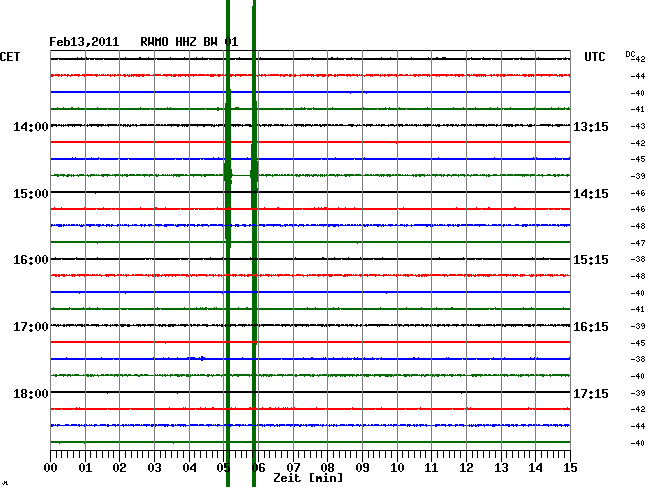The image size is (650, 494).
Task: Click the date label Feb13,2011
Action: 84,42
